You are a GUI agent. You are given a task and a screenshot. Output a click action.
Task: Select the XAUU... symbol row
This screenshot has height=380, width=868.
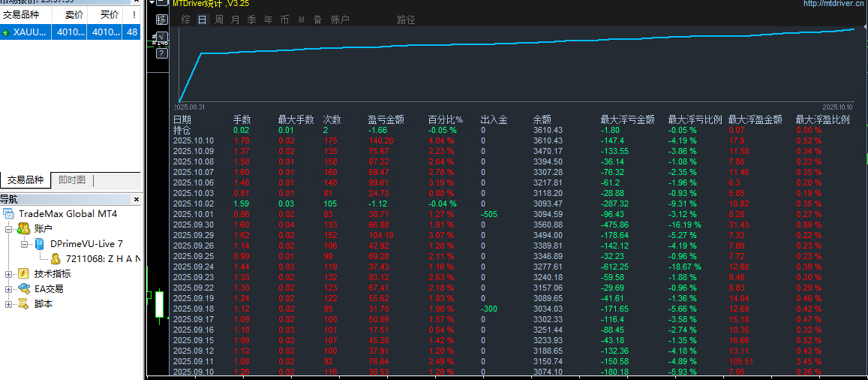71,32
